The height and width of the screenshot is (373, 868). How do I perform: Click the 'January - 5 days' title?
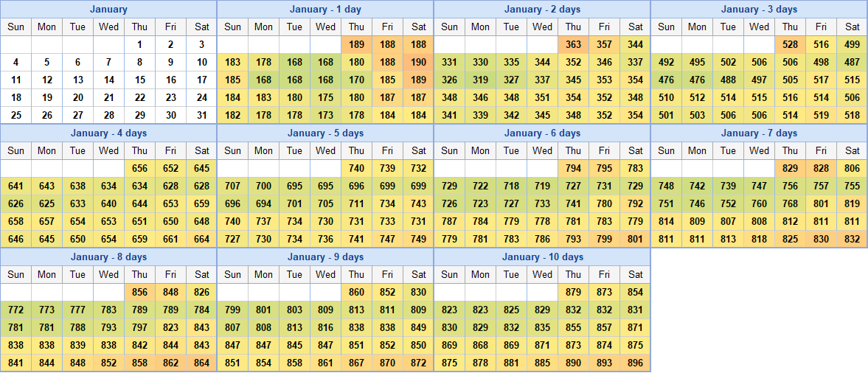click(x=325, y=133)
